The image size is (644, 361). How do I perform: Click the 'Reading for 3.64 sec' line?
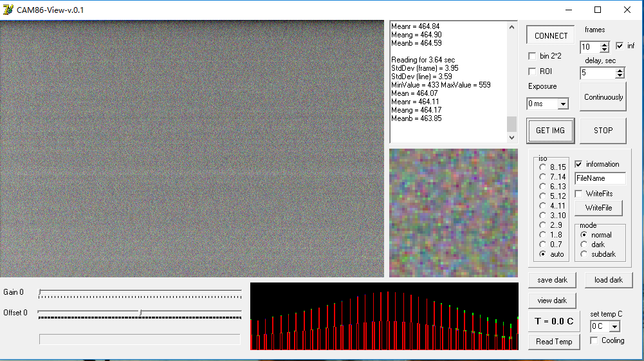423,60
